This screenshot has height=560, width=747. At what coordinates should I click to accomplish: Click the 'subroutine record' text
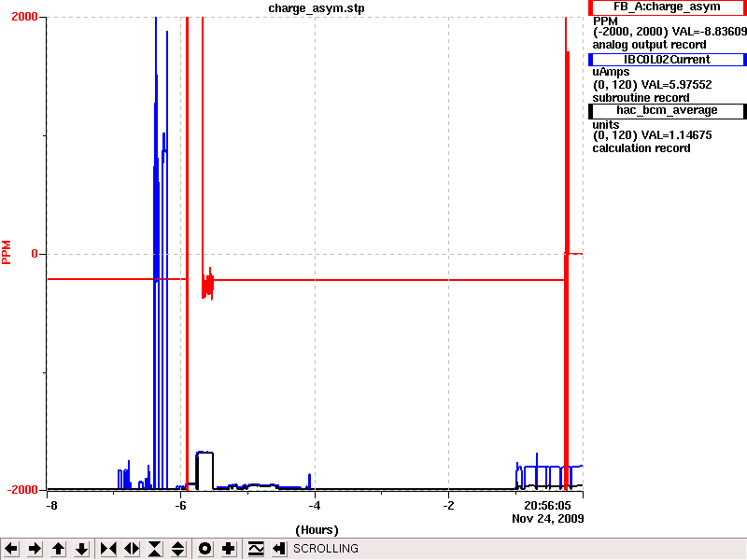[x=641, y=98]
